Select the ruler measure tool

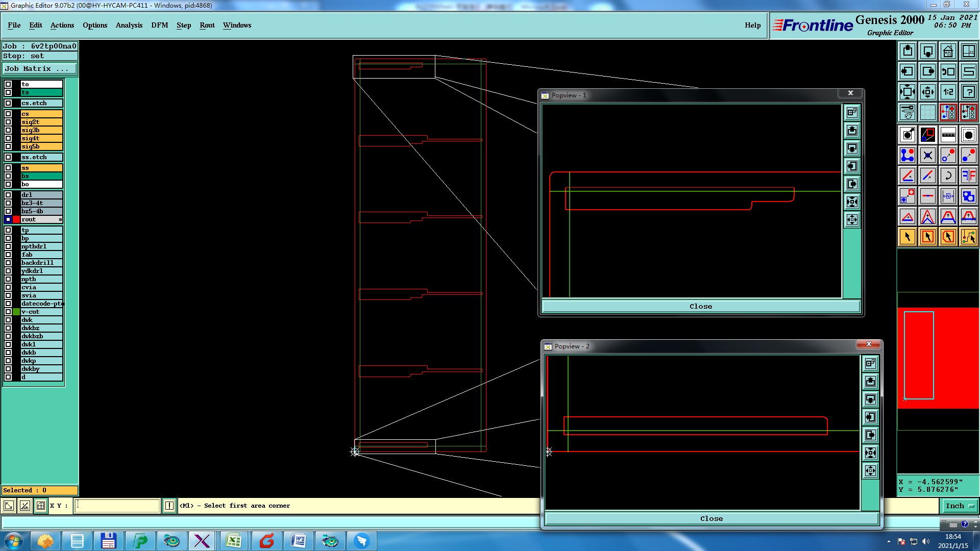tap(948, 135)
